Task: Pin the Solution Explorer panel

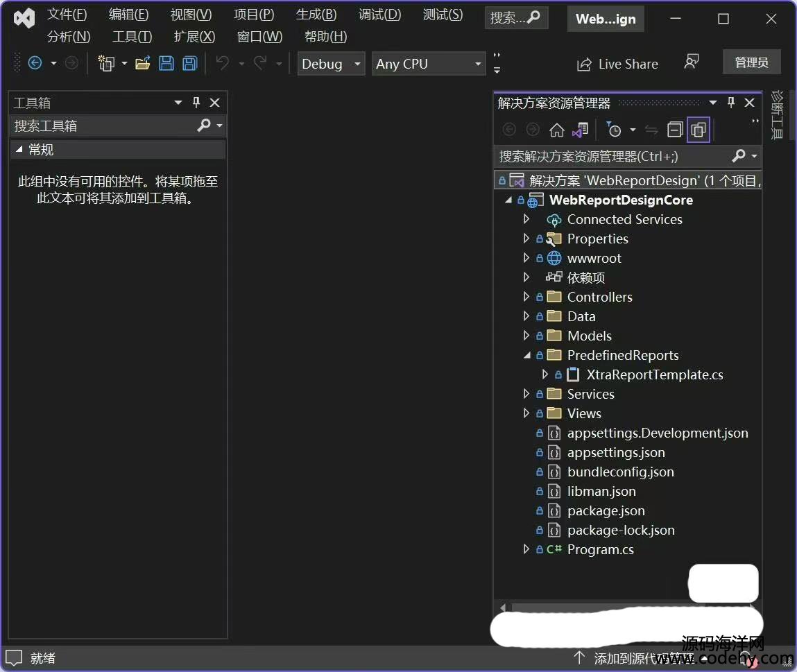Action: tap(731, 103)
